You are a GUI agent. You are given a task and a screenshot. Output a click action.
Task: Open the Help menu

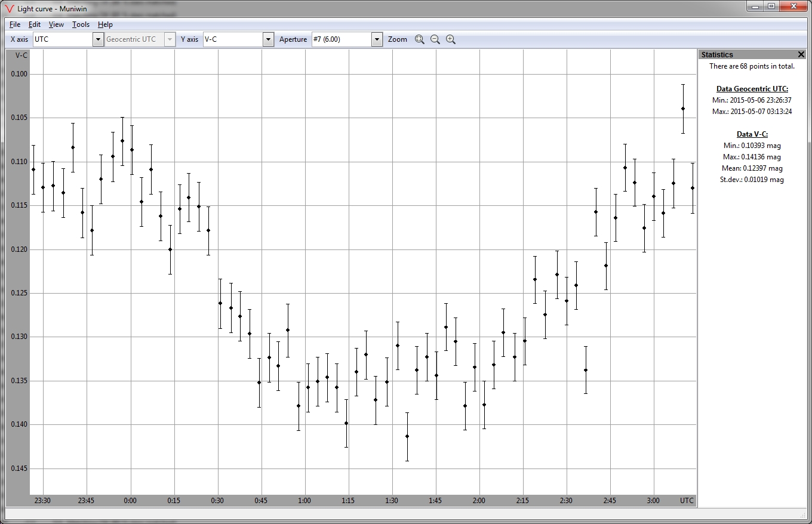(x=105, y=24)
